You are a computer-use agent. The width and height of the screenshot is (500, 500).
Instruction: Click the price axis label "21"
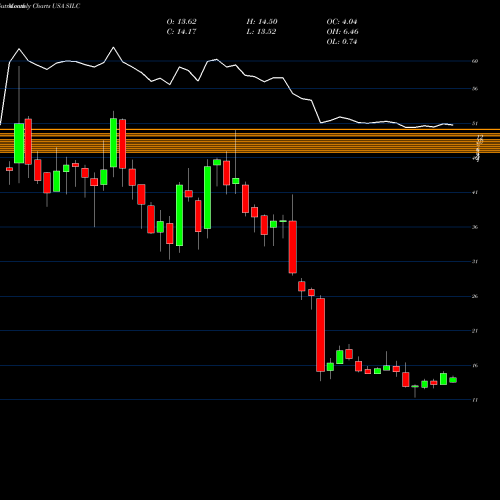click(475, 331)
